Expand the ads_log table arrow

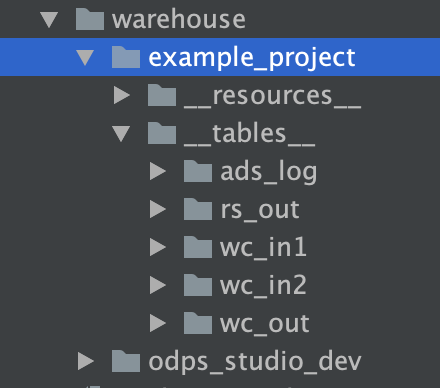[158, 172]
